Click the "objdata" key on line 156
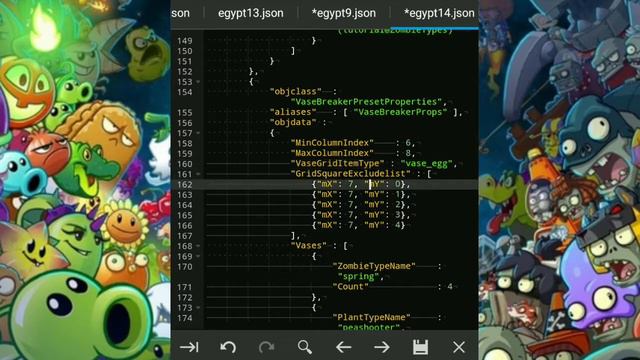 pos(293,122)
